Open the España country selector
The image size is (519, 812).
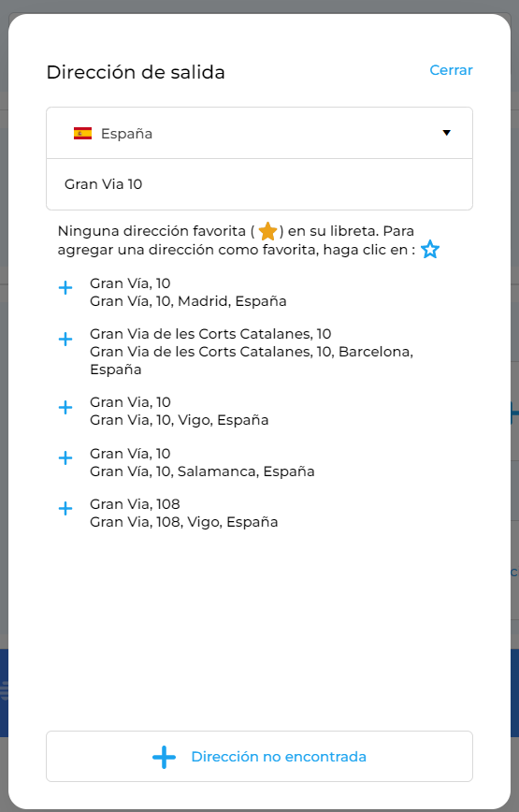point(259,133)
